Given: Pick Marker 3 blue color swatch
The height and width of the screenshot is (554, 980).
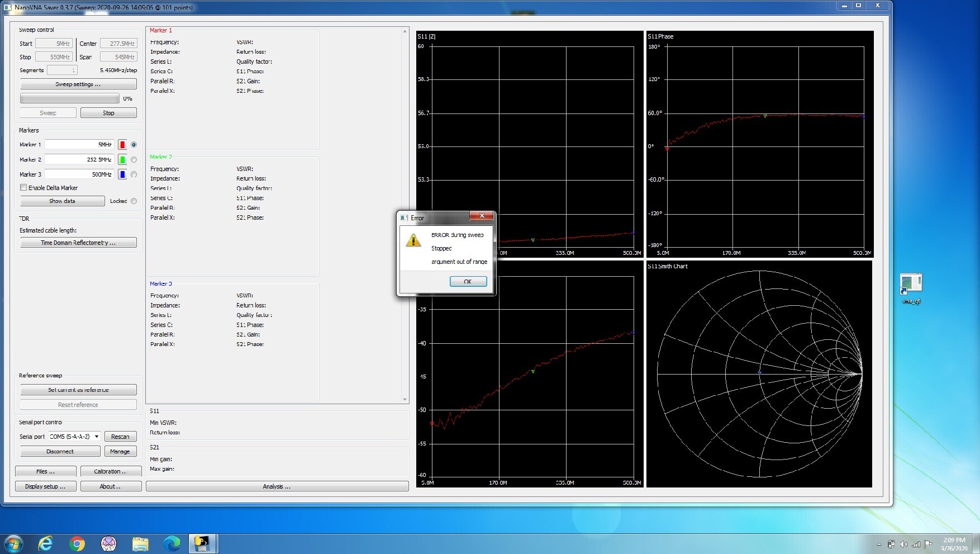Looking at the screenshot, I should [122, 174].
